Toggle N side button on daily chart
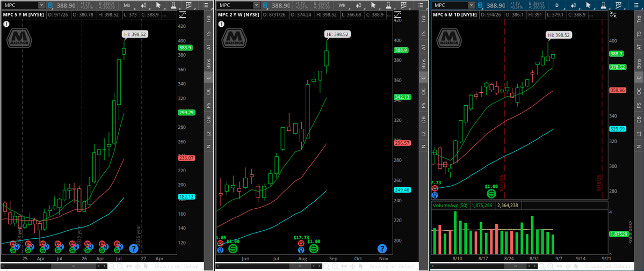 tap(639, 147)
